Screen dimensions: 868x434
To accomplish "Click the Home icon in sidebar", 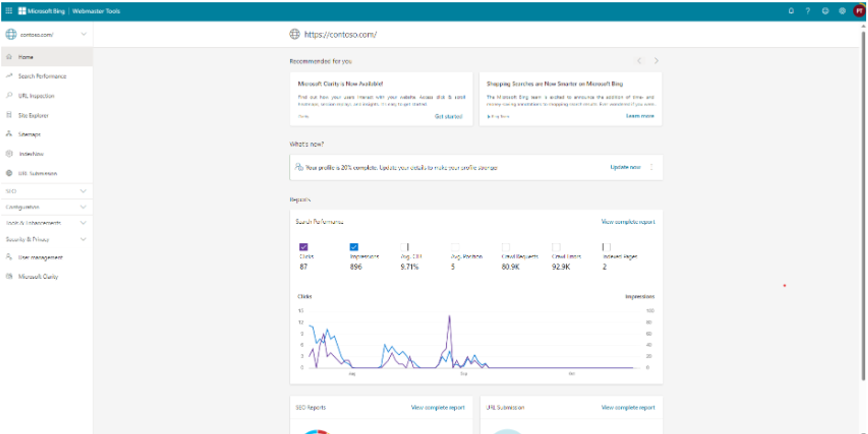I will point(9,57).
